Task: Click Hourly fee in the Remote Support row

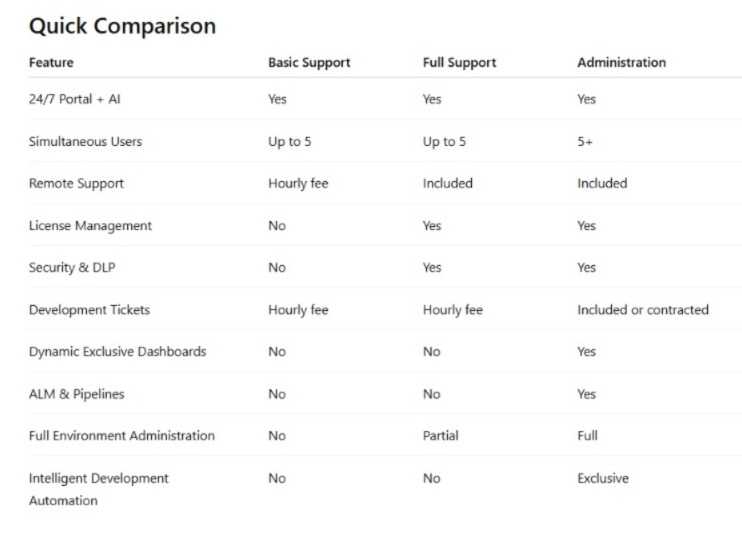Action: click(298, 183)
